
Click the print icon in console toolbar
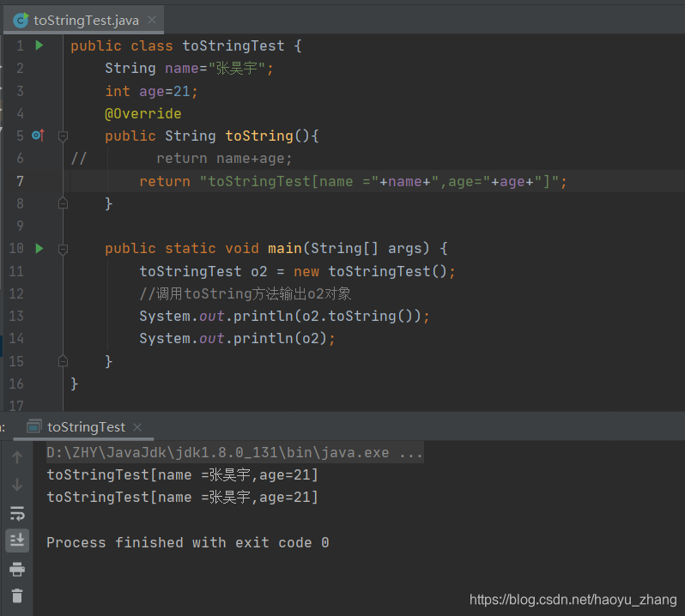tap(17, 570)
